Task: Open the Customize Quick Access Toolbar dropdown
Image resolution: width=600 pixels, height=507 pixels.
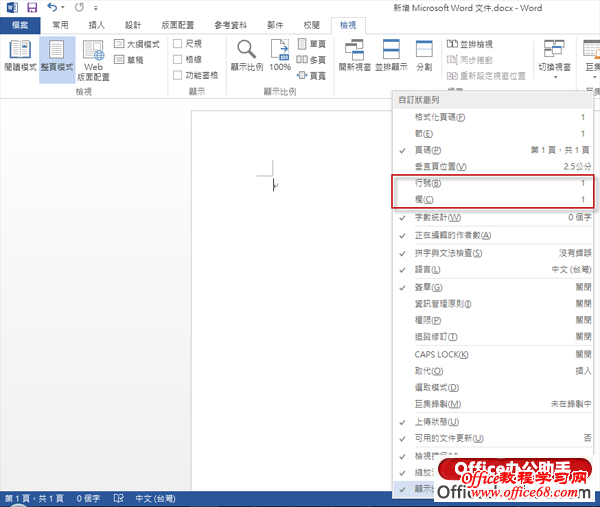Action: click(x=96, y=8)
